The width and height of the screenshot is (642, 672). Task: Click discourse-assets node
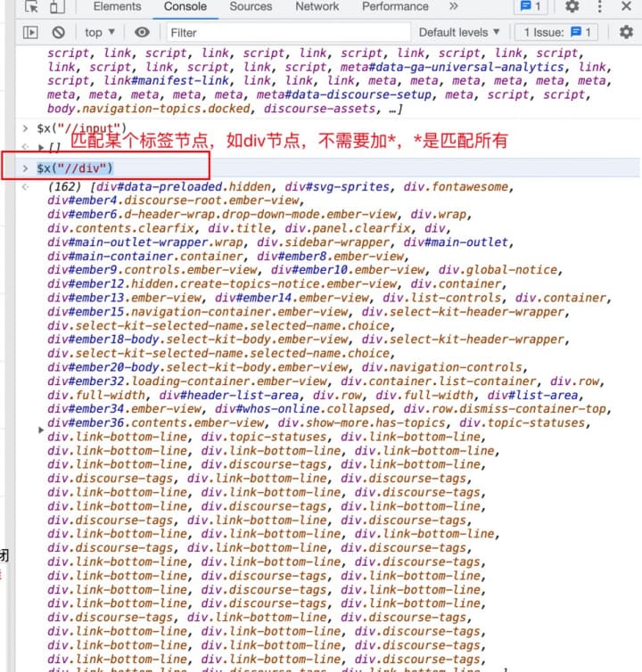pos(319,109)
